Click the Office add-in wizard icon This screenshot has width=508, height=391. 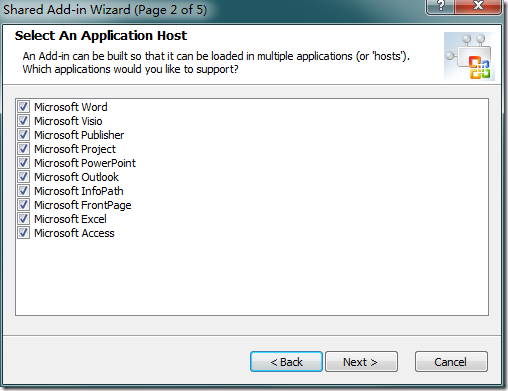pyautogui.click(x=469, y=56)
